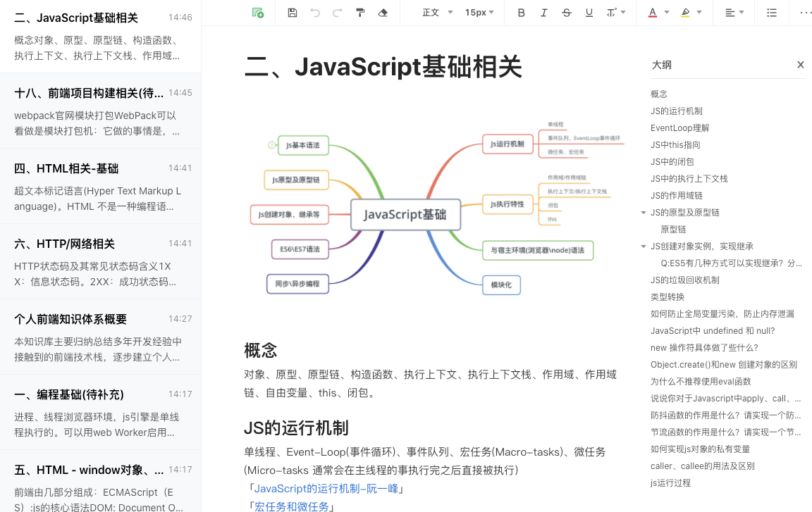Jump to 说说你对于Javascript中apply、call outline entry

coord(725,399)
